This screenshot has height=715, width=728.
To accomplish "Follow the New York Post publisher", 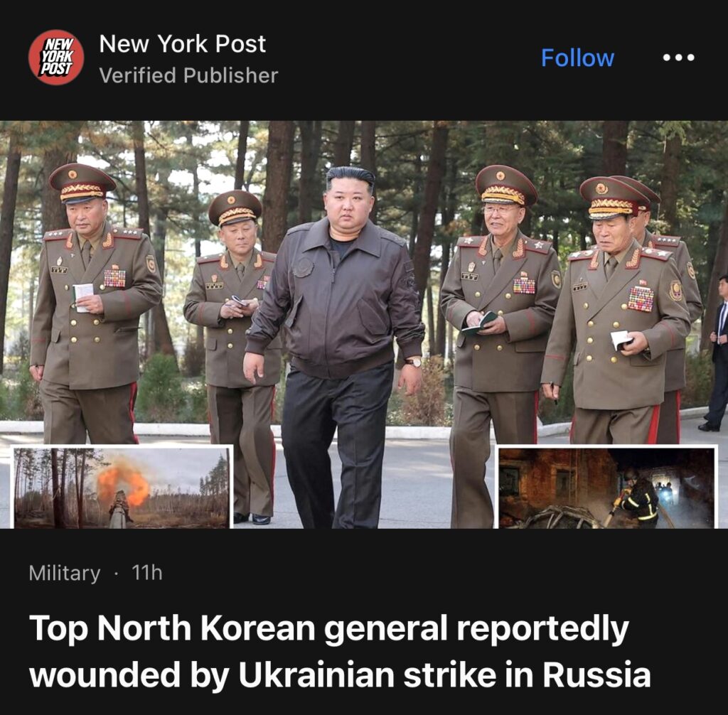I will pyautogui.click(x=577, y=58).
